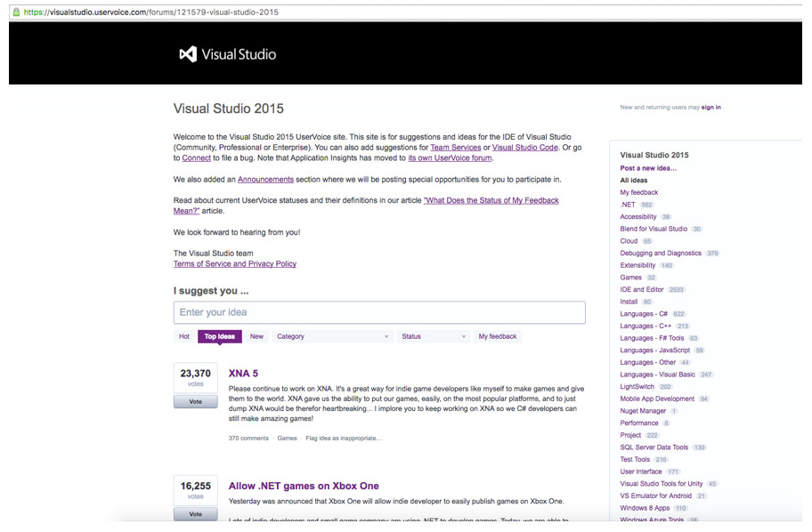Open the IDE and Editor category
Viewport: 812px width, 532px height.
643,289
